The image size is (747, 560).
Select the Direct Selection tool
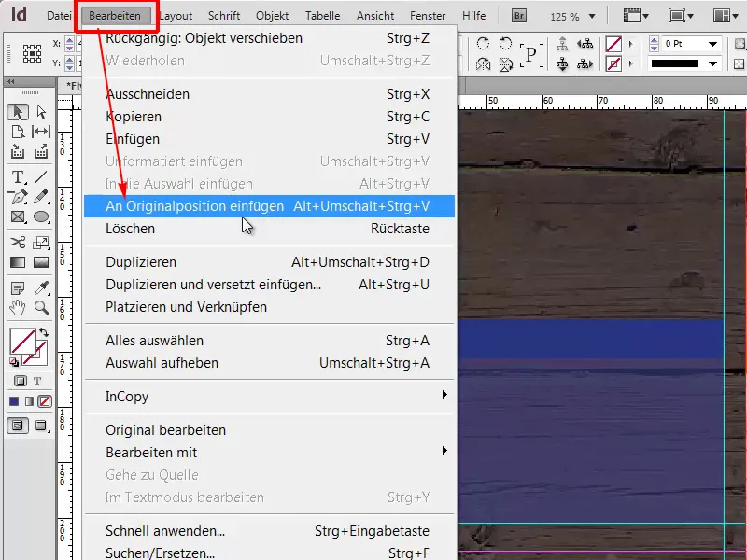point(41,112)
